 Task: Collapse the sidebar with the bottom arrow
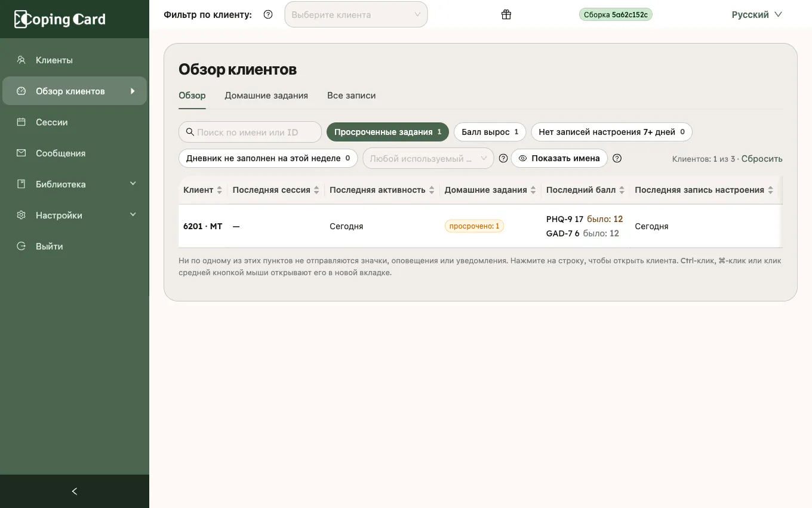click(75, 491)
